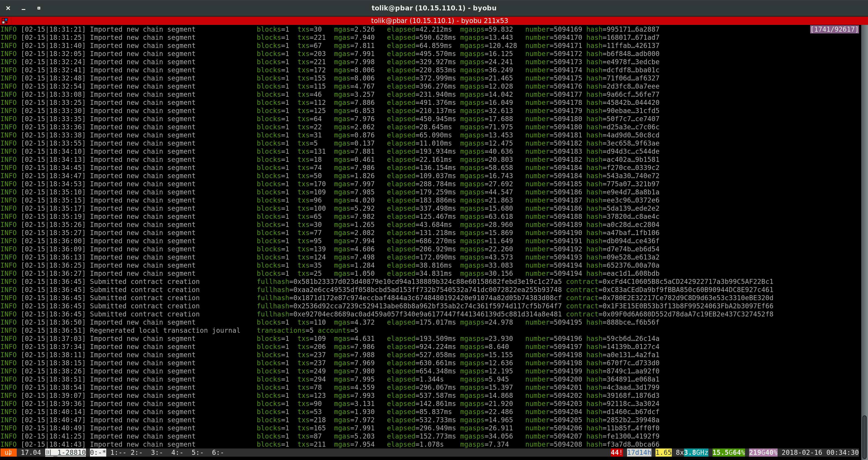This screenshot has height=460, width=868.
Task: Click the red 44! updates-available indicator
Action: pos(617,452)
